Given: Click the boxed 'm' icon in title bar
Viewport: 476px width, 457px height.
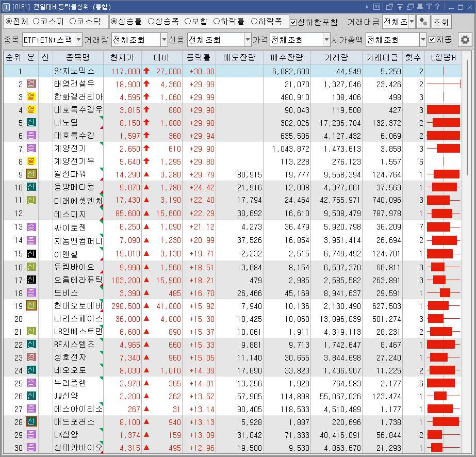Looking at the screenshot, I should pos(376,7).
